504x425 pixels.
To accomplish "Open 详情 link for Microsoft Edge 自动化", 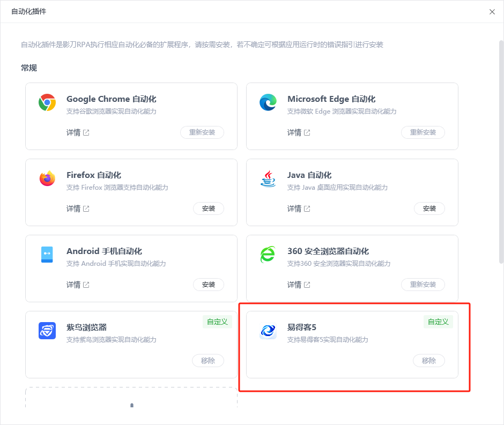I will (x=294, y=133).
